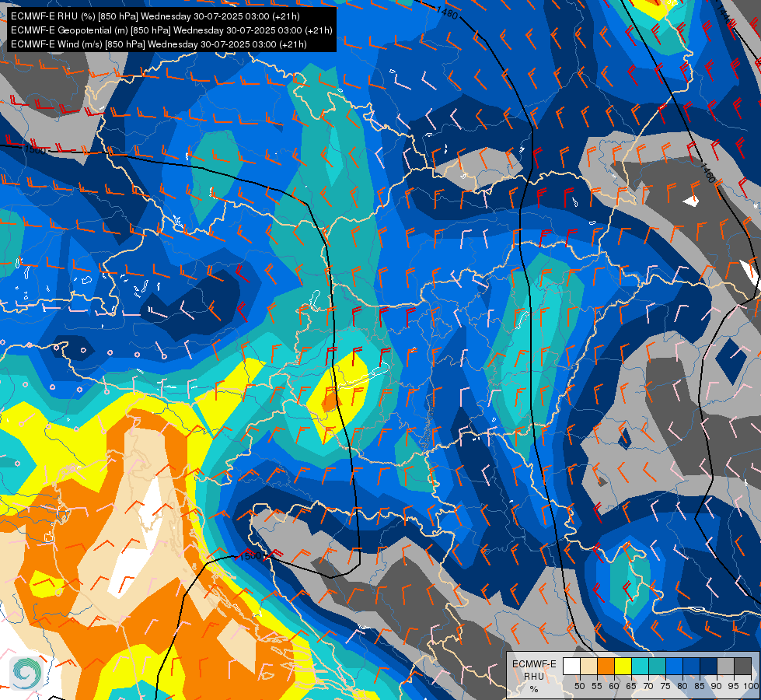Click legend tick value '55'
Viewport: 761px width, 700px height.
pyautogui.click(x=597, y=686)
